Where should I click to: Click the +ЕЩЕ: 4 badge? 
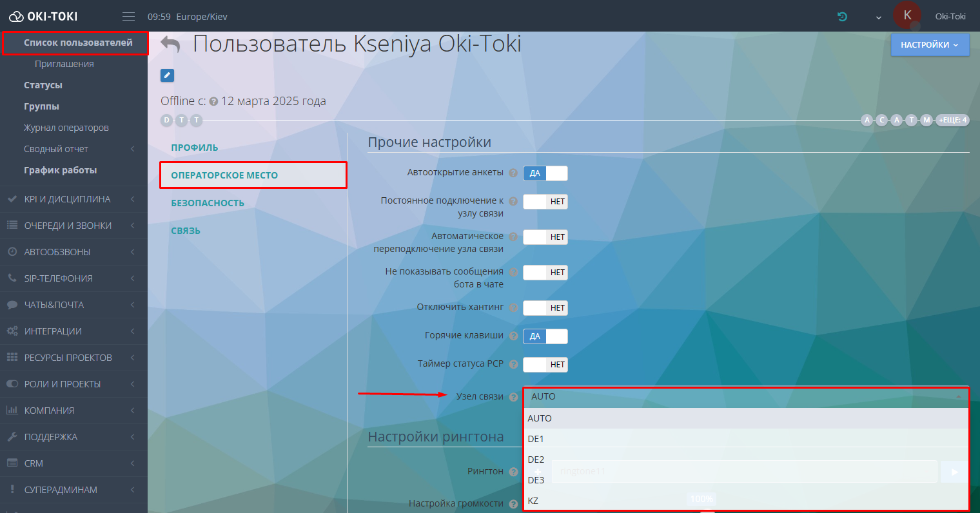pyautogui.click(x=952, y=120)
